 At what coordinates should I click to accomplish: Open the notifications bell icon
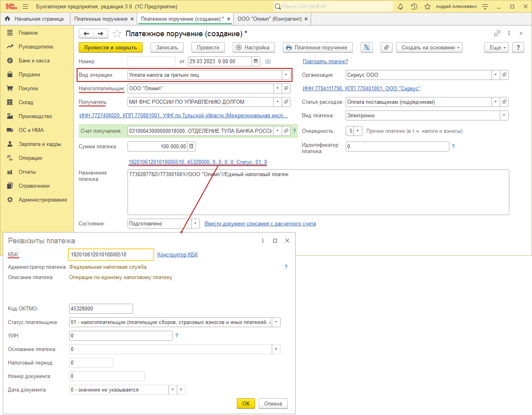click(x=400, y=6)
